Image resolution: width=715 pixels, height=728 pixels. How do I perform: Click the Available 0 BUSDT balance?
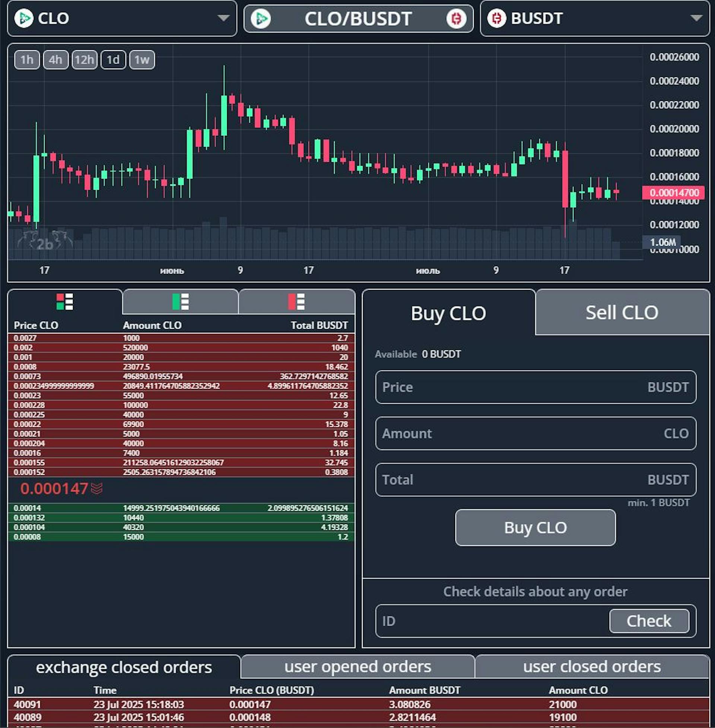click(x=417, y=354)
